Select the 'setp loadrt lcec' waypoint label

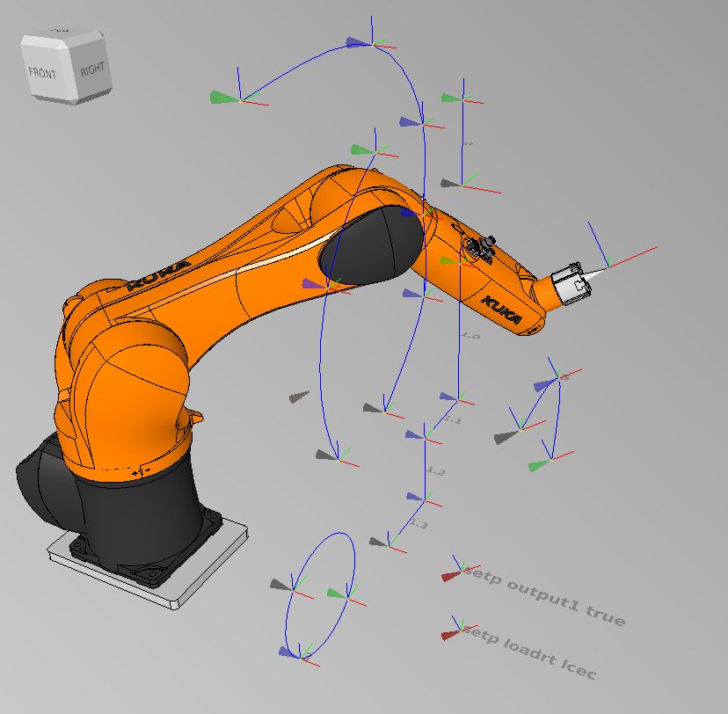click(529, 652)
